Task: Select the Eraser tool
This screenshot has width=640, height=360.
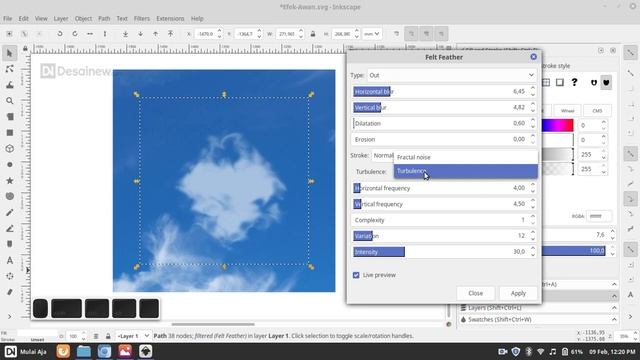Action: coord(10,292)
